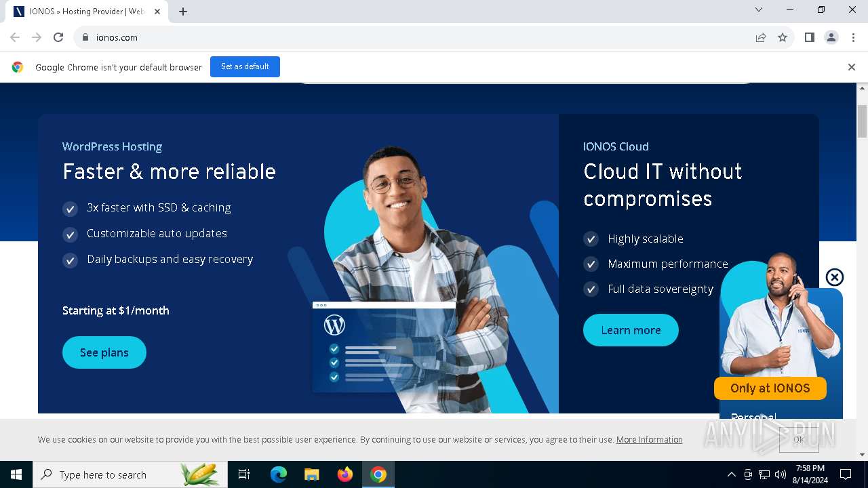This screenshot has width=868, height=488.
Task: Open the volume control tray icon
Action: coord(781,474)
